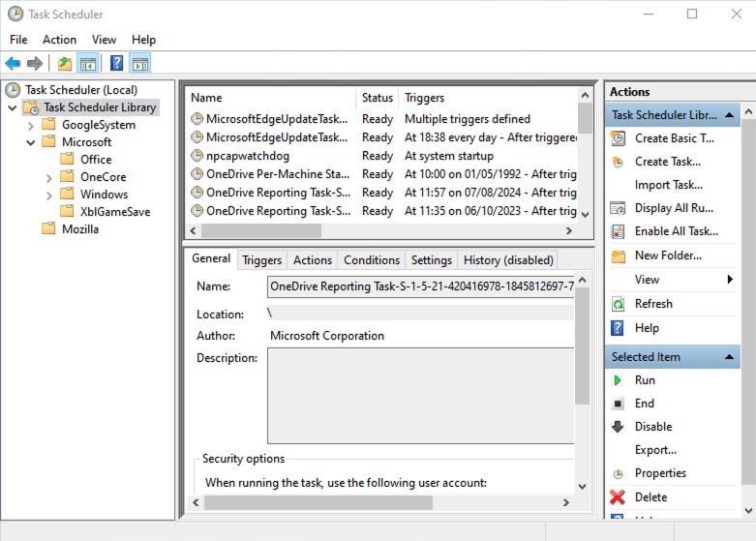Click the Forward arrow toolbar icon
Screen dimensions: 756x541
tap(35, 63)
